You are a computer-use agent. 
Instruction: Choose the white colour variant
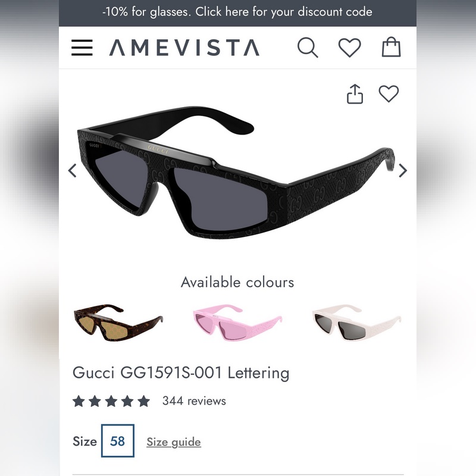[356, 322]
